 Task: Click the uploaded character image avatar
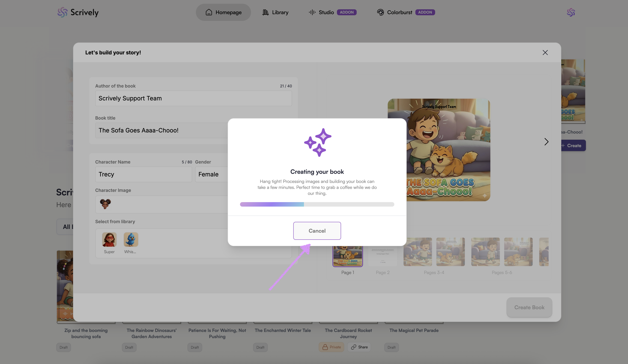tap(105, 204)
